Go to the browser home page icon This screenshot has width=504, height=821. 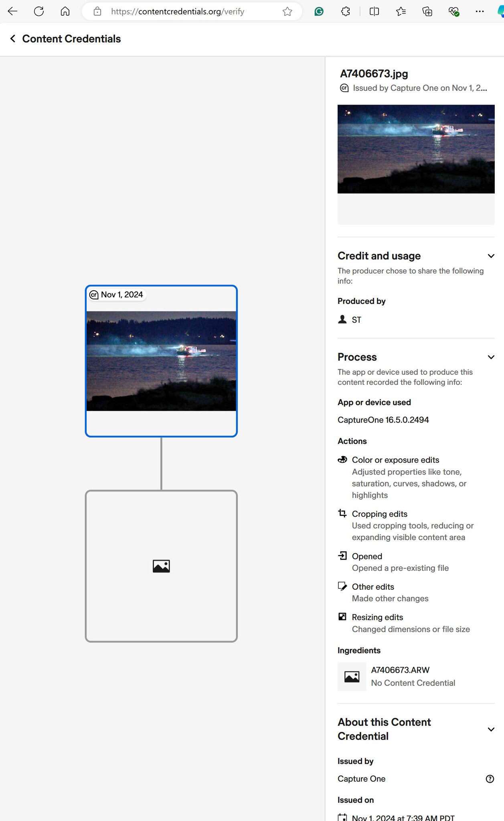[x=65, y=11]
